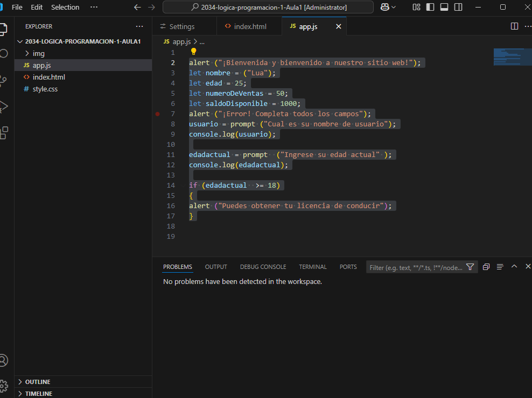Click "No problems have been detected" message

242,281
